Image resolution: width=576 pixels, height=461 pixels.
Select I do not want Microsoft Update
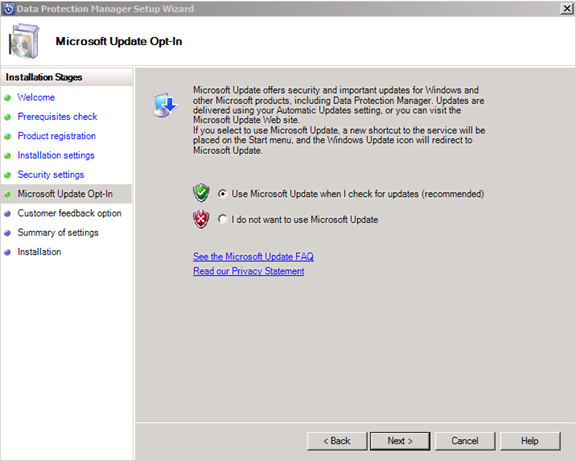[x=223, y=219]
